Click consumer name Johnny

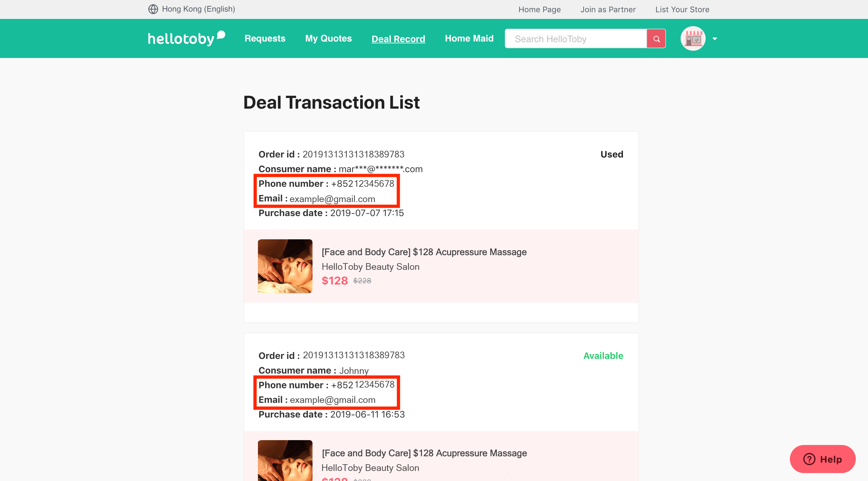pyautogui.click(x=353, y=371)
